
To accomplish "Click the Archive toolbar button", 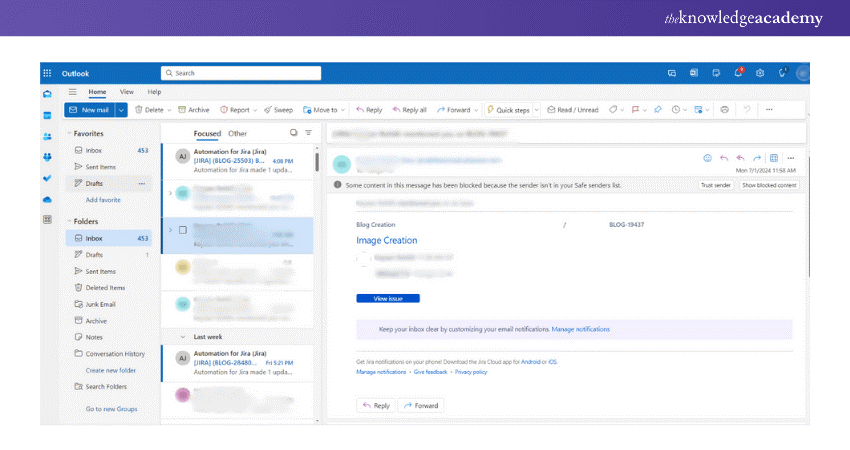I will click(x=193, y=110).
